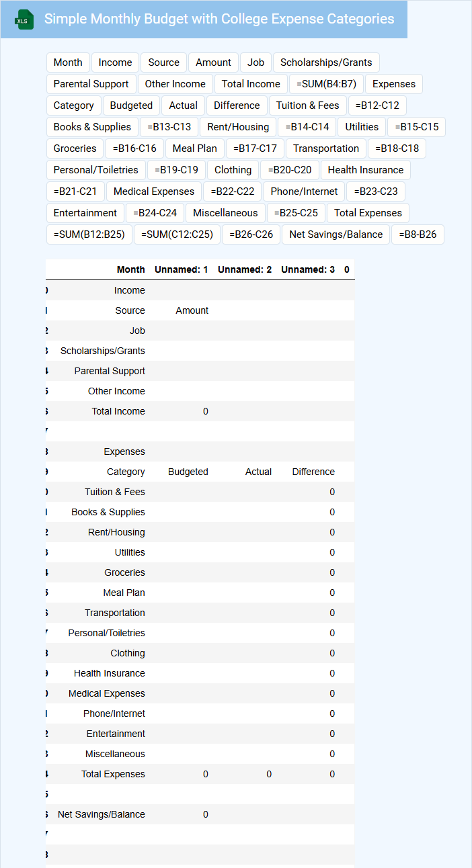Click the 'Groceries' tag chip
This screenshot has height=868, width=472.
(x=75, y=148)
